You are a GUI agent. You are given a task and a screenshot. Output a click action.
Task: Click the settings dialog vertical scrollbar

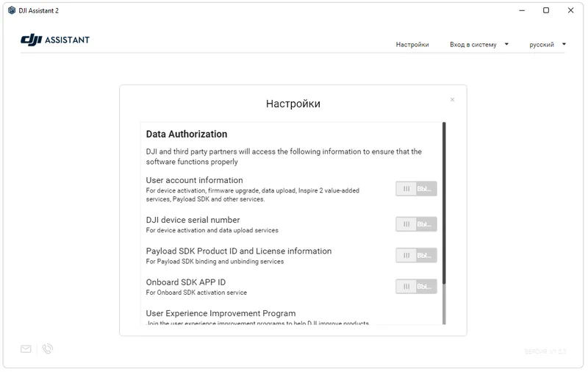pos(444,206)
